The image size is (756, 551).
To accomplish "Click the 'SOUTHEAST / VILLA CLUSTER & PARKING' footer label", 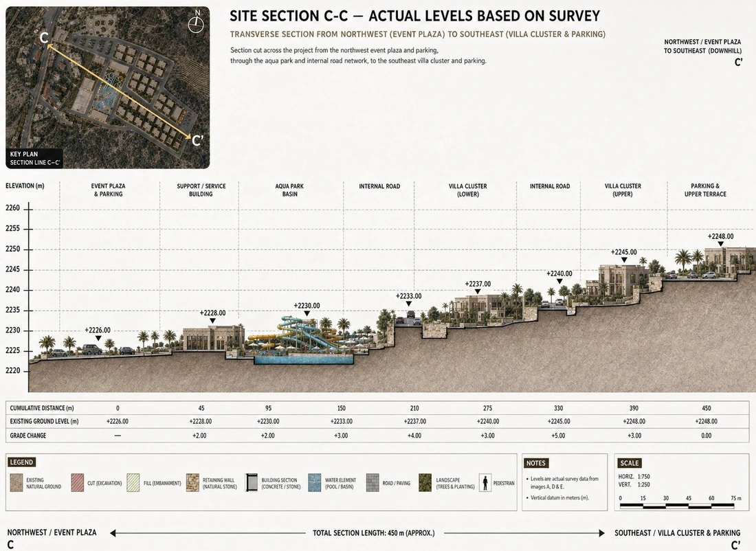I will [677, 532].
